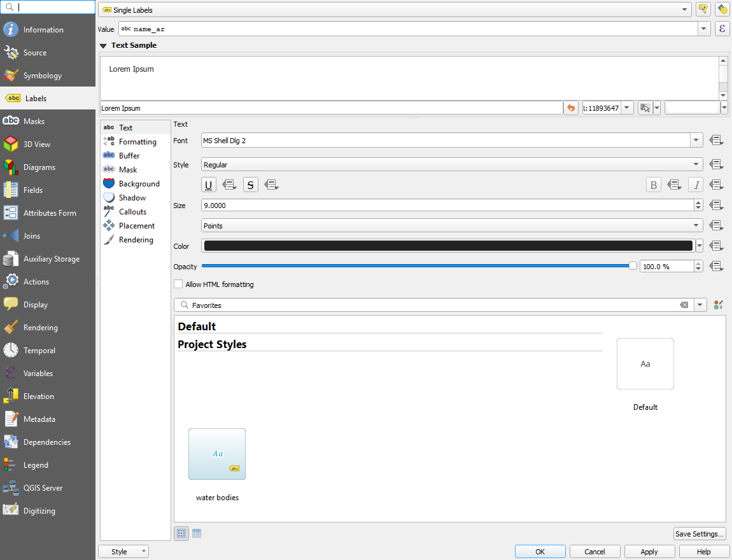Viewport: 732px width, 560px height.
Task: Click the data-defined override icon for Style
Action: (x=716, y=164)
